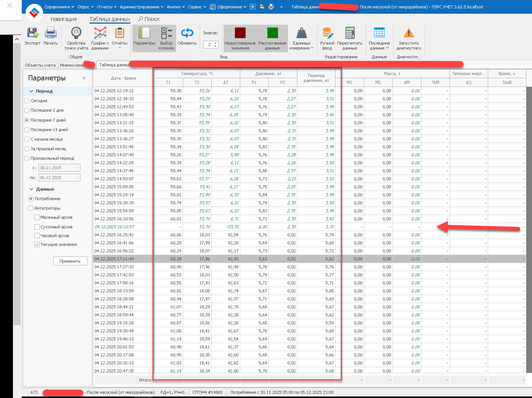Launch Запустить диагностику warning icon

click(x=408, y=34)
